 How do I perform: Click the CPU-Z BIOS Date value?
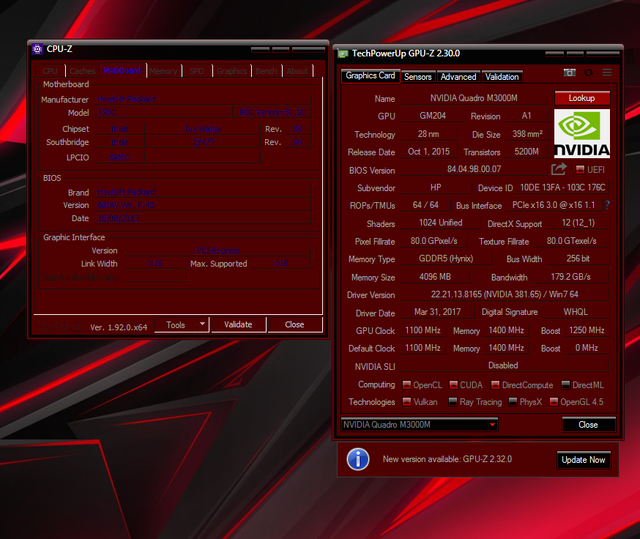click(203, 218)
